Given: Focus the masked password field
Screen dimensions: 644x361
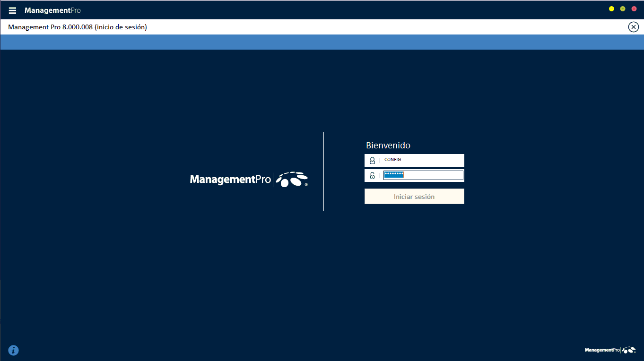Looking at the screenshot, I should pyautogui.click(x=423, y=175).
